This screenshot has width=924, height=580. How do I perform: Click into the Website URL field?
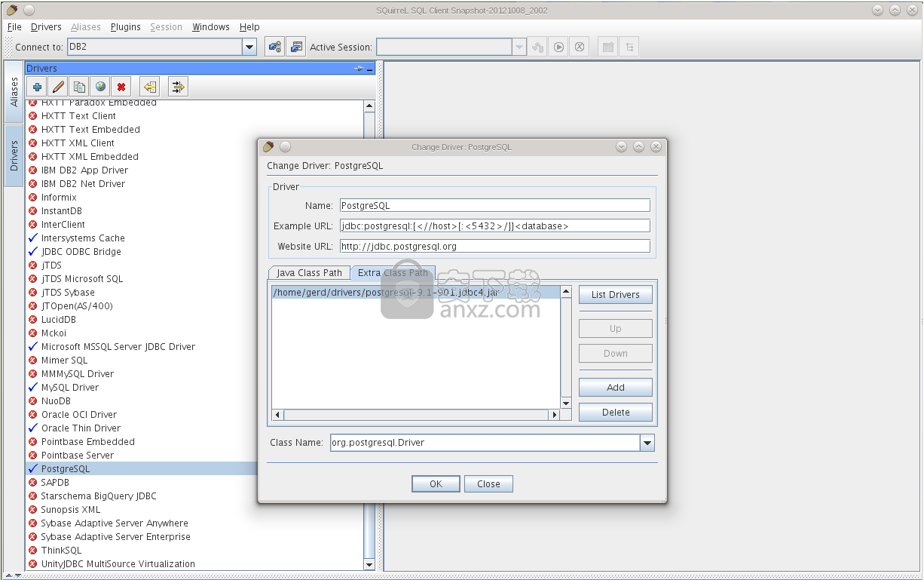(494, 246)
